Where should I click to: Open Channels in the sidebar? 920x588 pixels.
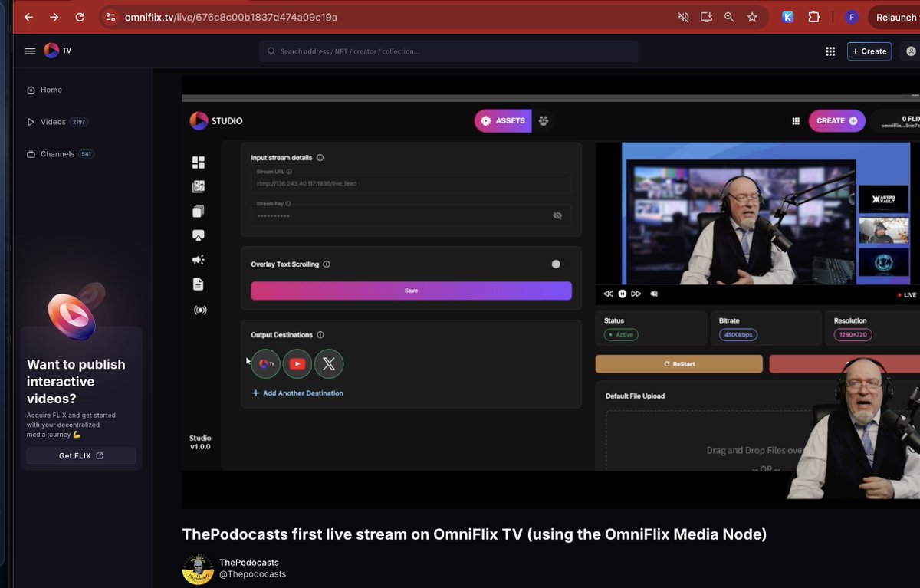(x=61, y=154)
